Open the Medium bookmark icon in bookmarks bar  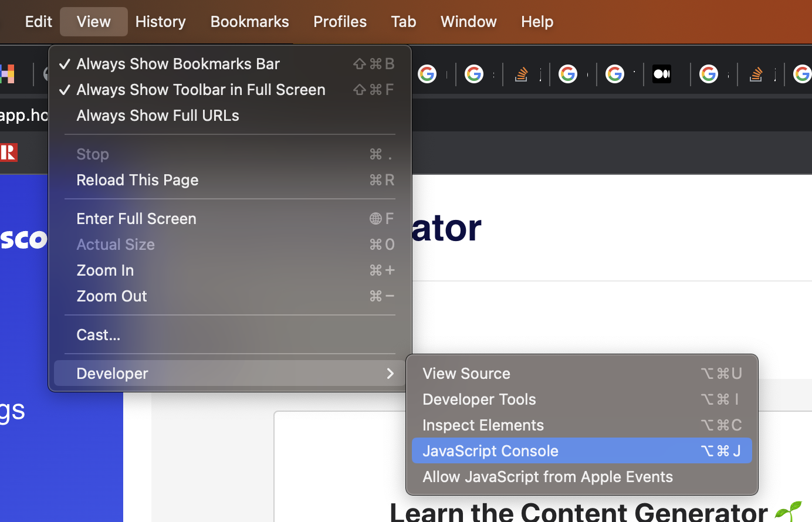coord(661,74)
